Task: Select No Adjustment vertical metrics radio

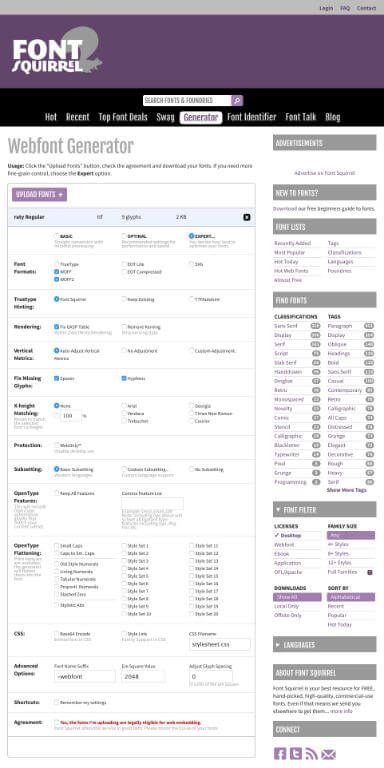Action: coord(124,351)
